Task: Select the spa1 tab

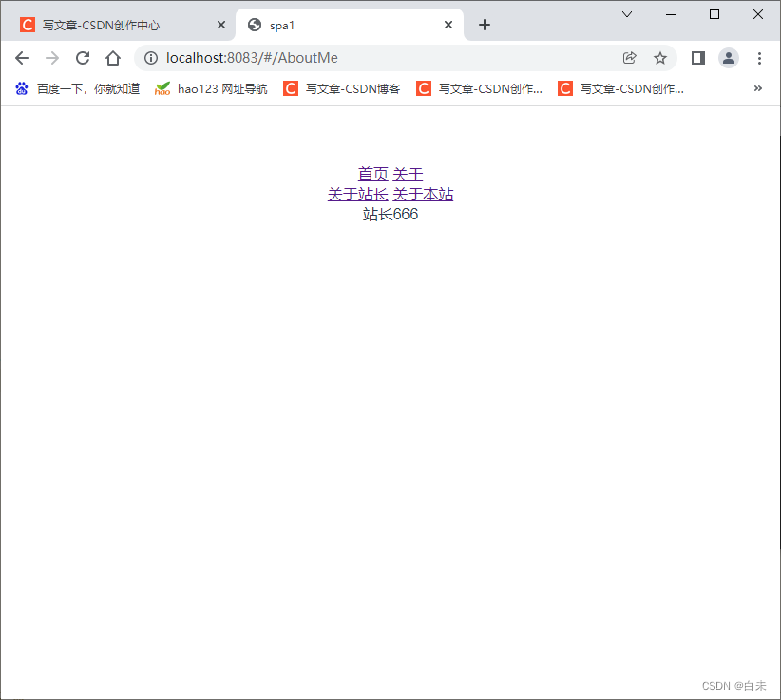Action: 349,25
